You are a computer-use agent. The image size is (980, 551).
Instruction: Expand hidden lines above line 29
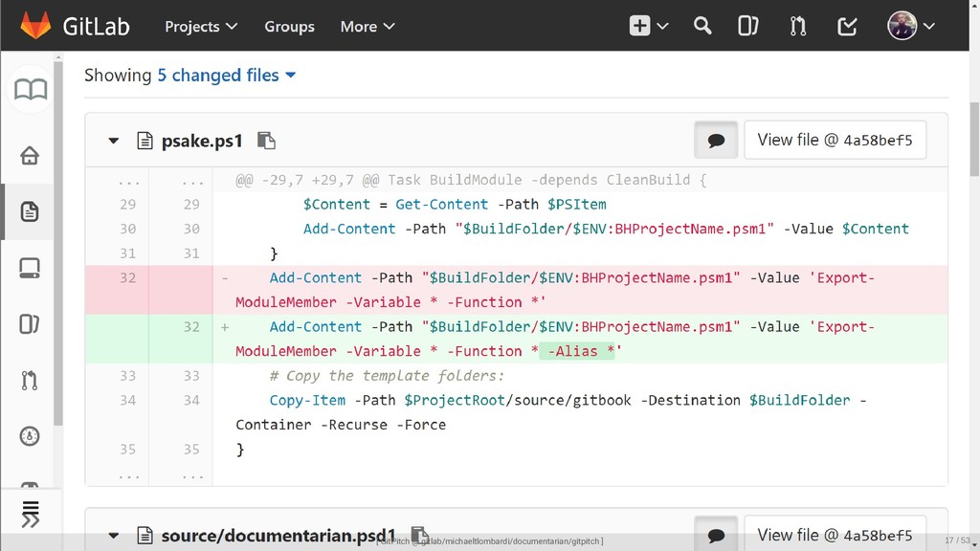(128, 180)
